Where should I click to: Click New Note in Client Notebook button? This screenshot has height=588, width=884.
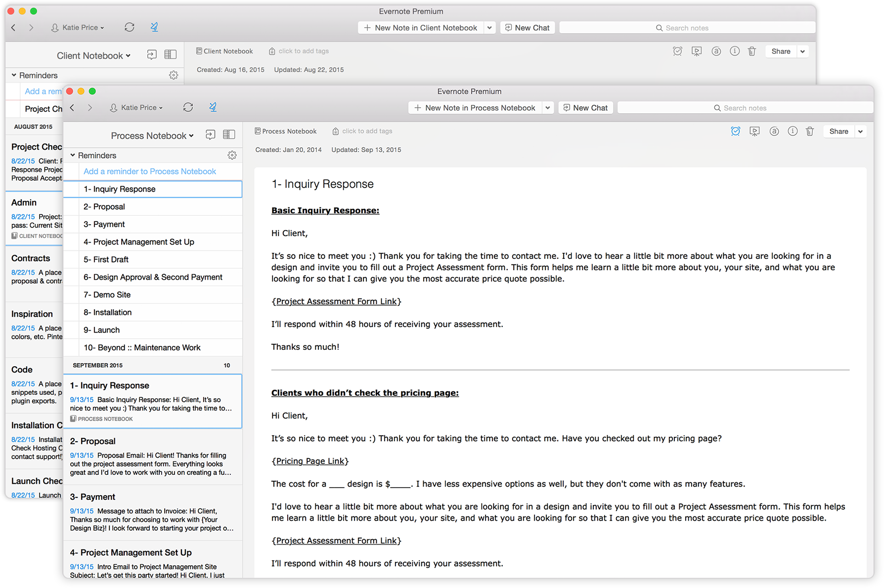[421, 28]
